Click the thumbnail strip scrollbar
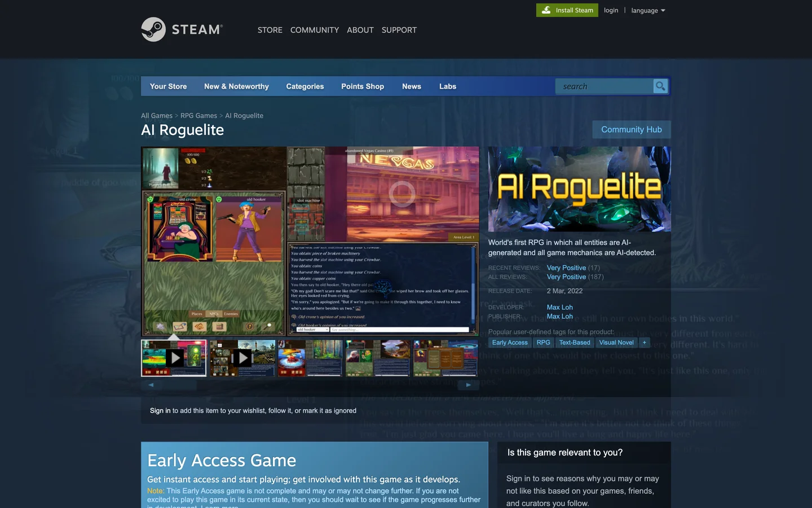This screenshot has height=508, width=812. (x=309, y=385)
